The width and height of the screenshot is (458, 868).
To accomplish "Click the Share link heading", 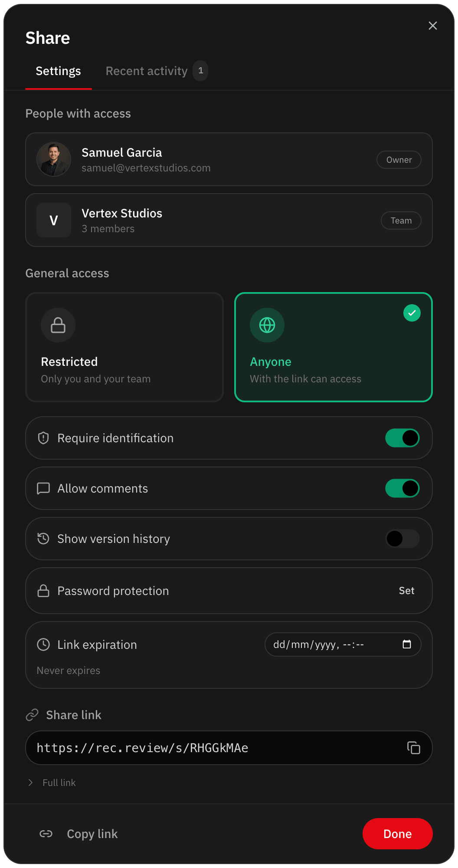I will 74,715.
